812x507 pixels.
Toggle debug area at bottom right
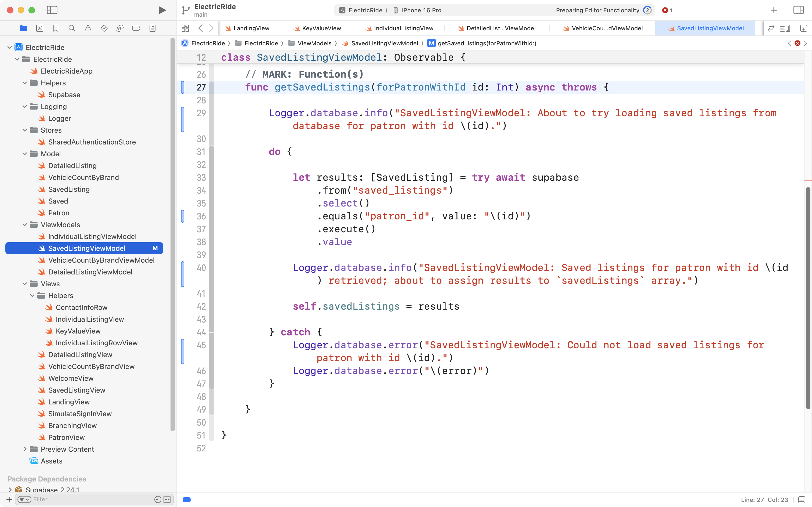tap(801, 500)
